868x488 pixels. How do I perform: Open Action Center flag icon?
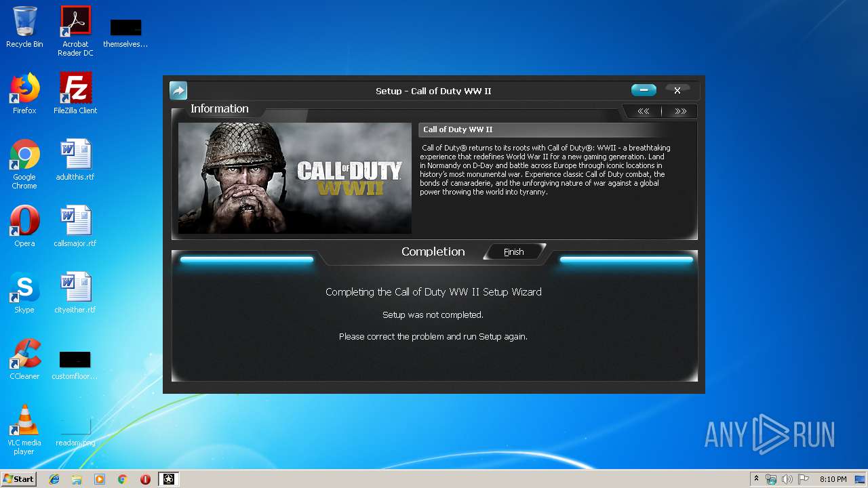coord(804,479)
